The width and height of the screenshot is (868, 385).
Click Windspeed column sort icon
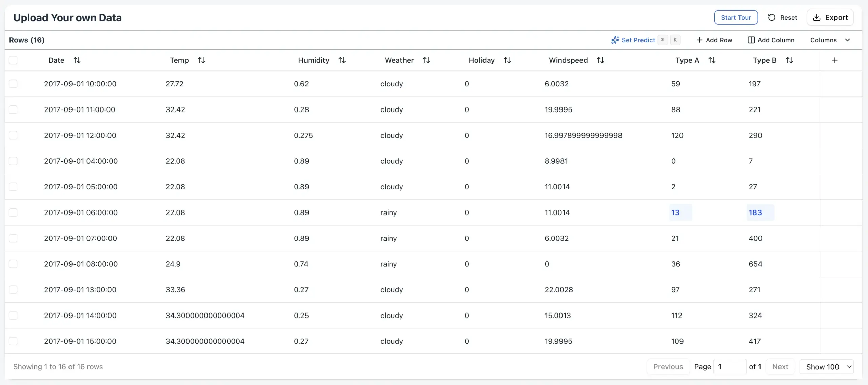(600, 60)
